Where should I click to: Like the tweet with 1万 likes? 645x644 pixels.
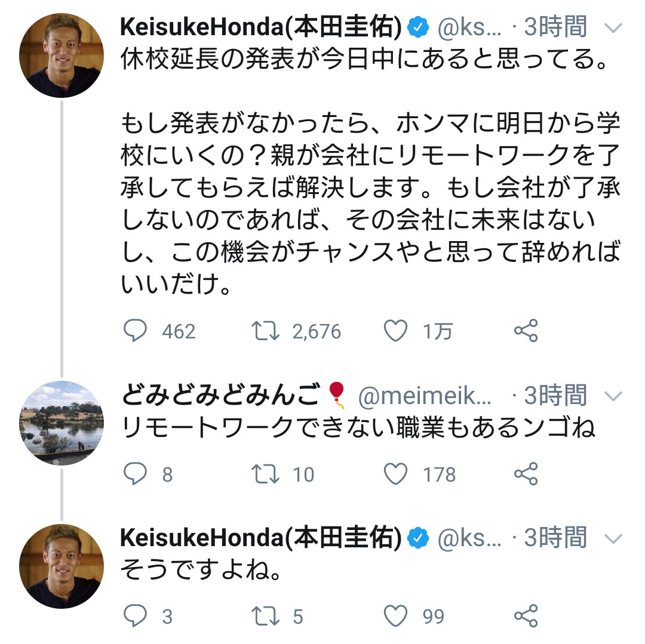[x=395, y=331]
